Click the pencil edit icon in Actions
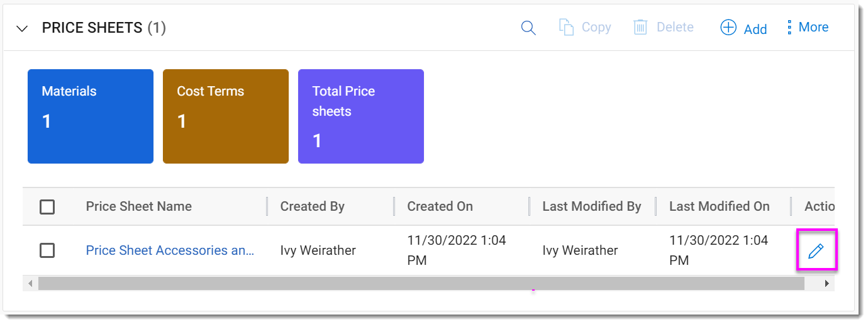 click(816, 251)
